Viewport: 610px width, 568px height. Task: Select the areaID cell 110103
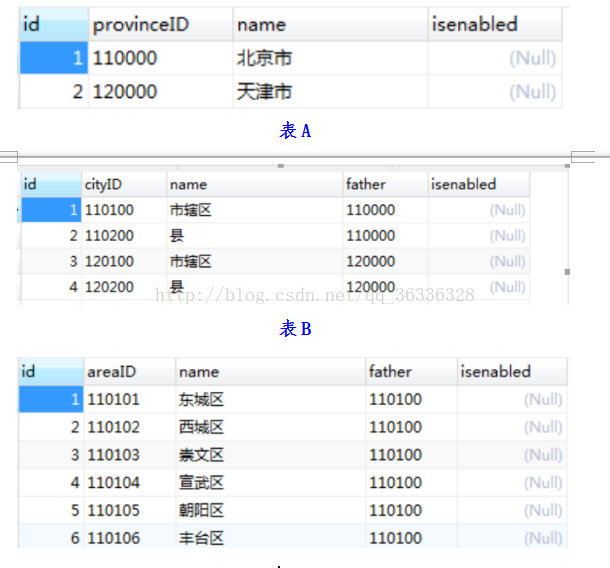[130, 455]
